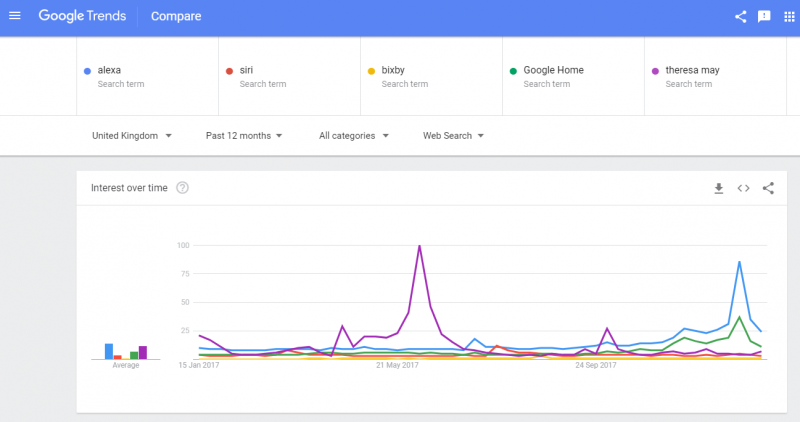Share the Interest over time chart
Screen dimensions: 800x422
click(768, 188)
